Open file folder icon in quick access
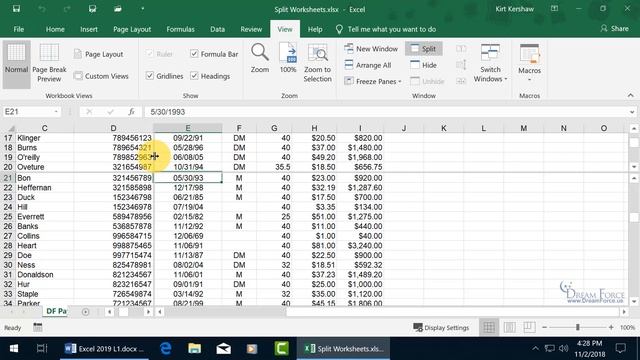Screen dimensions: 640x360 118,9
